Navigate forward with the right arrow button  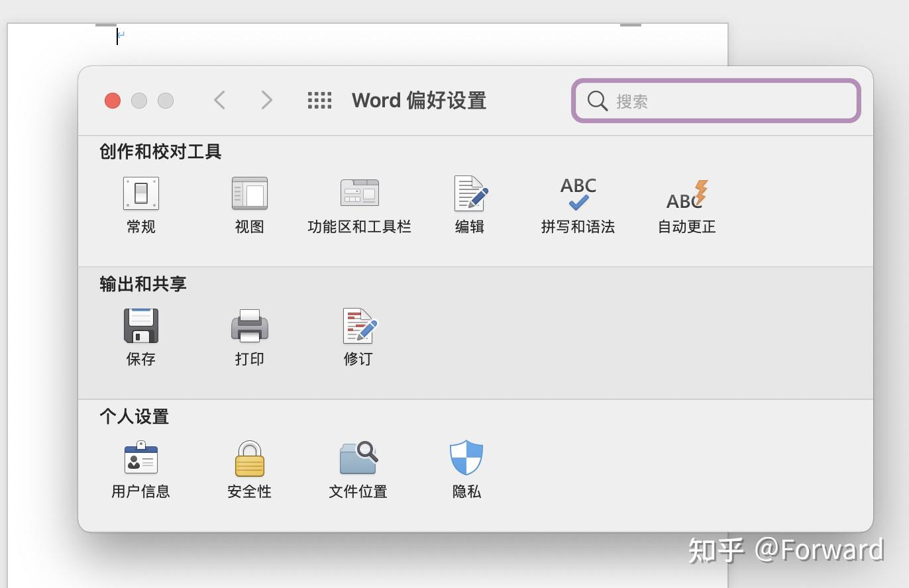pyautogui.click(x=266, y=100)
